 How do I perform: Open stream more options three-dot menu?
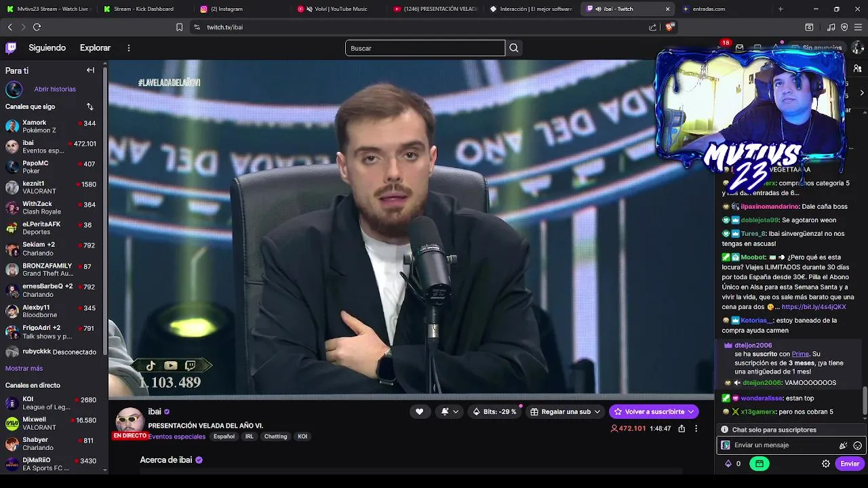tap(696, 428)
